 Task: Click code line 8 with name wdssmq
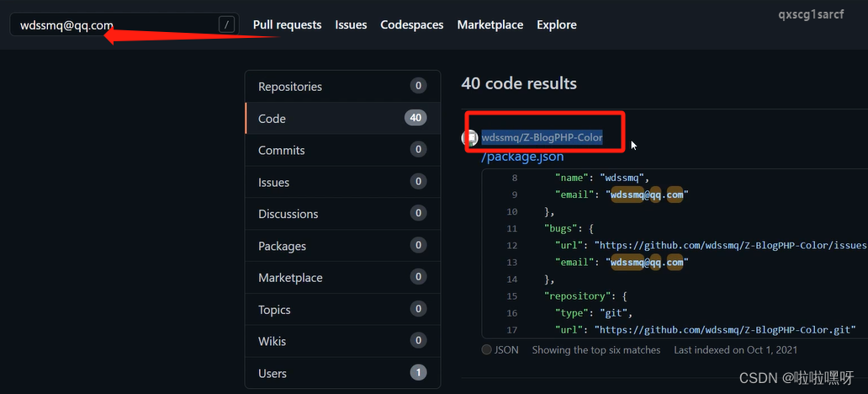coord(602,178)
